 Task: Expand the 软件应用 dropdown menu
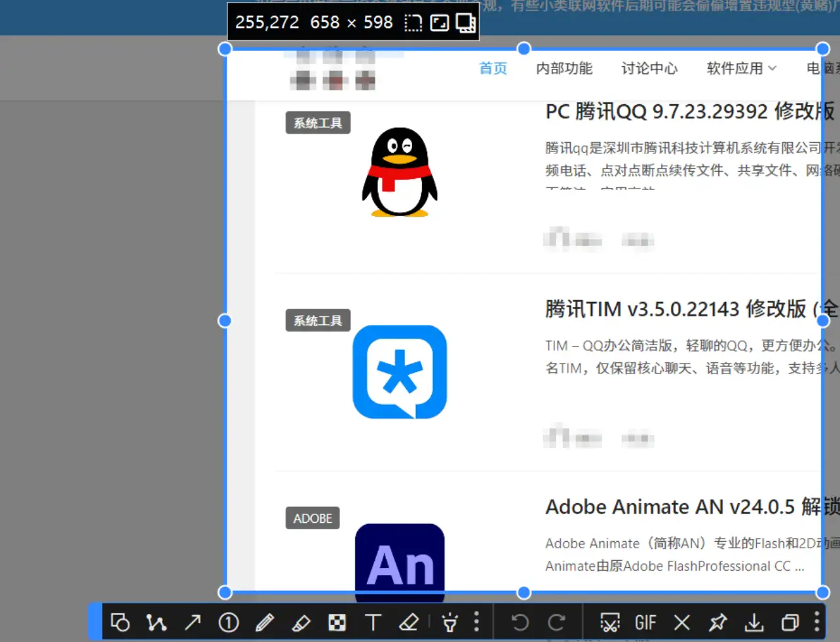742,68
